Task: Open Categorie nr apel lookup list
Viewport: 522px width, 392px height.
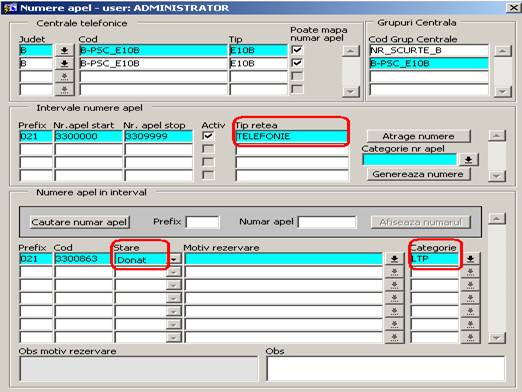Action: tap(468, 160)
